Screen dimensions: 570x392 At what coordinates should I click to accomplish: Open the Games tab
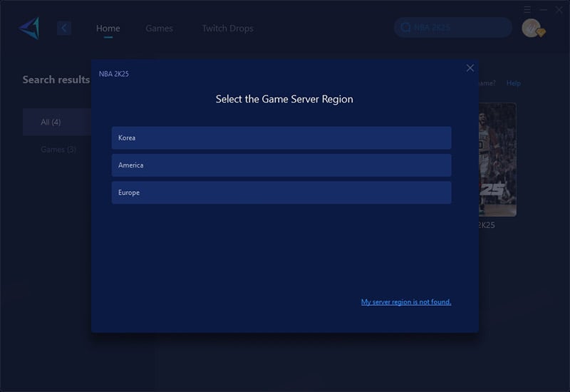click(x=159, y=29)
